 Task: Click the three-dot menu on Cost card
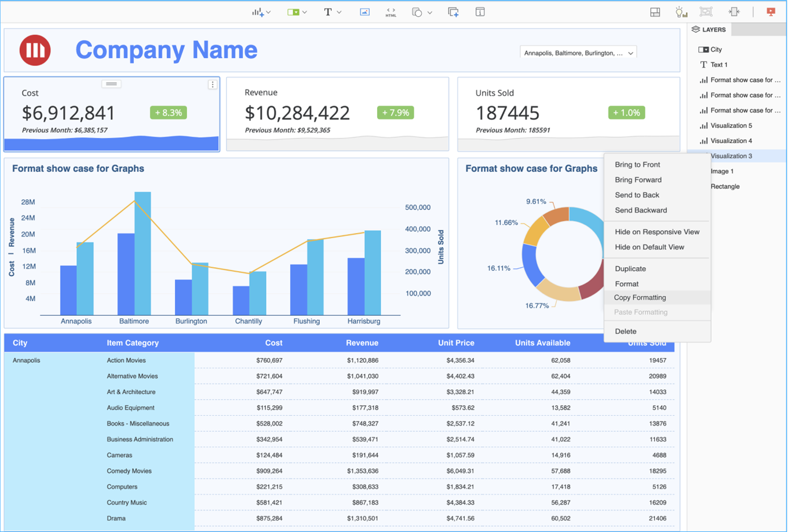click(213, 85)
